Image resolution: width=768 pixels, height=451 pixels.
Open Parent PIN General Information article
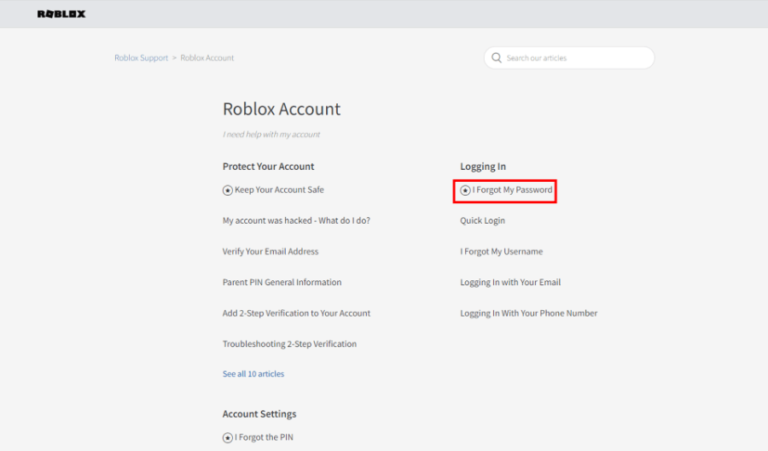pyautogui.click(x=282, y=282)
